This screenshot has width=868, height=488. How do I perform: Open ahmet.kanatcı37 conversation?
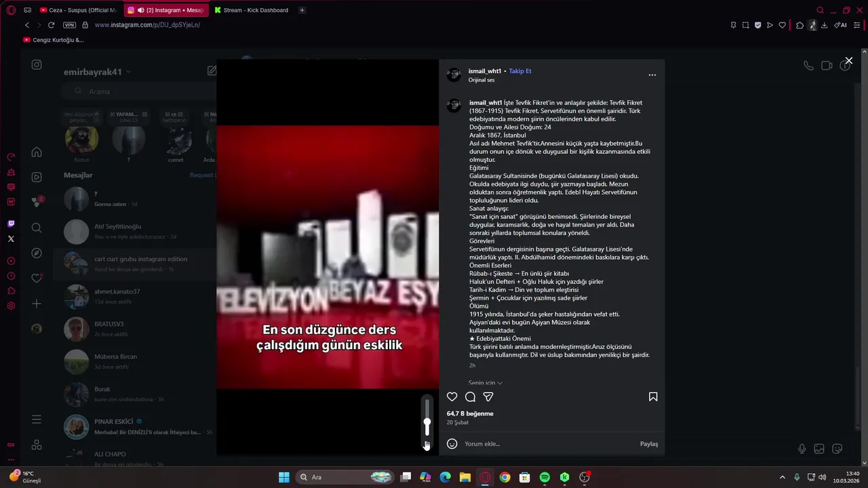click(134, 296)
